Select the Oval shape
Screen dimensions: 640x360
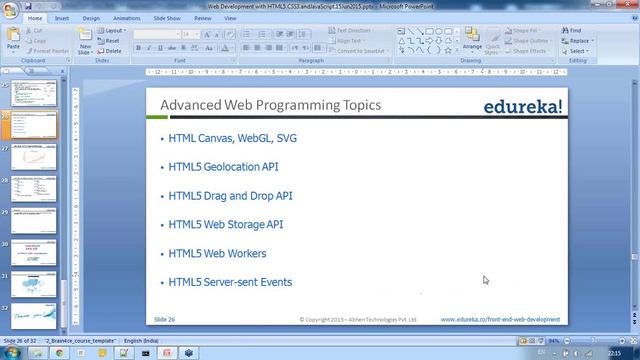coord(439,31)
